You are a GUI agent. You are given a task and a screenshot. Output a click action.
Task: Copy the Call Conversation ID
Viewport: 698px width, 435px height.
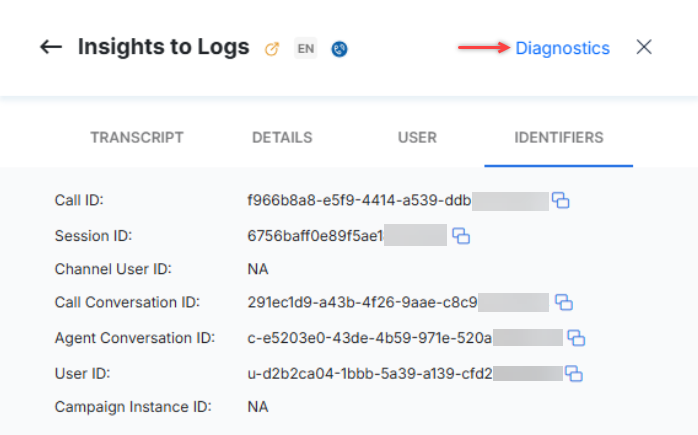point(563,302)
